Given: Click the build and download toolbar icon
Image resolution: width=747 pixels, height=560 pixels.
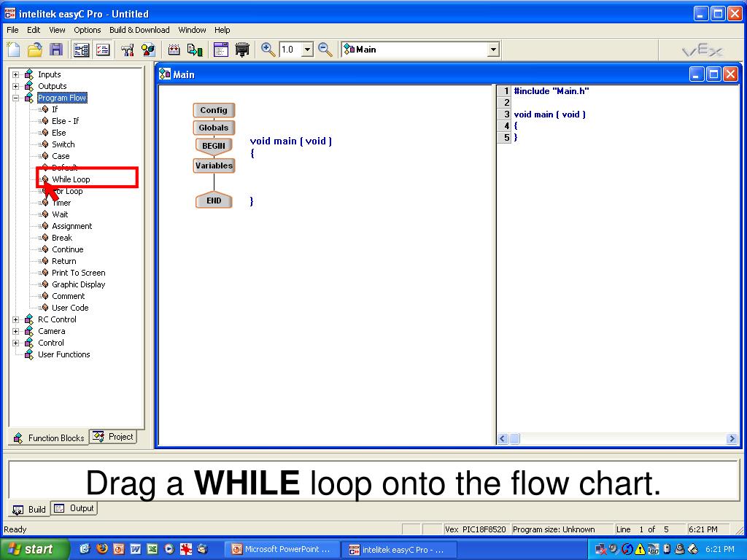Looking at the screenshot, I should pos(195,50).
